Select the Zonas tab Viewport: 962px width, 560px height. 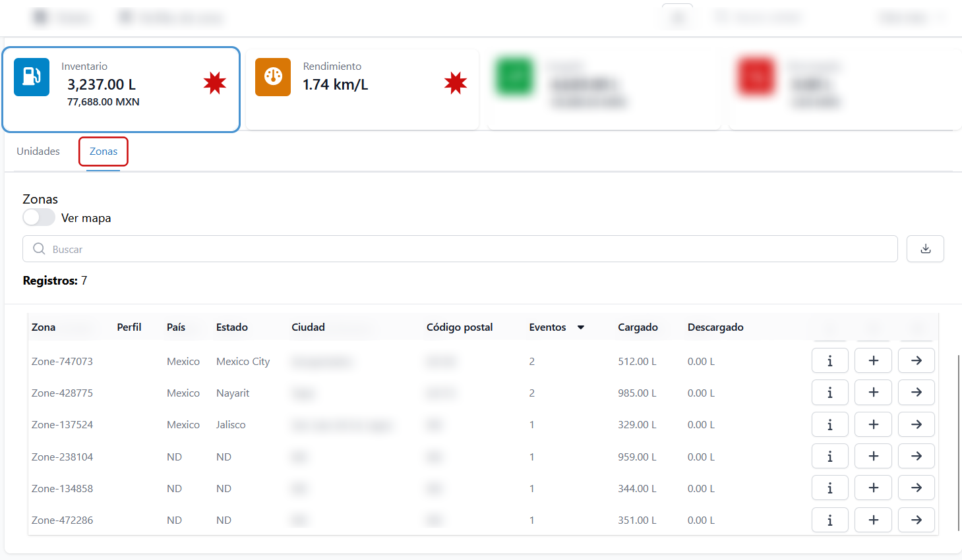(x=104, y=152)
